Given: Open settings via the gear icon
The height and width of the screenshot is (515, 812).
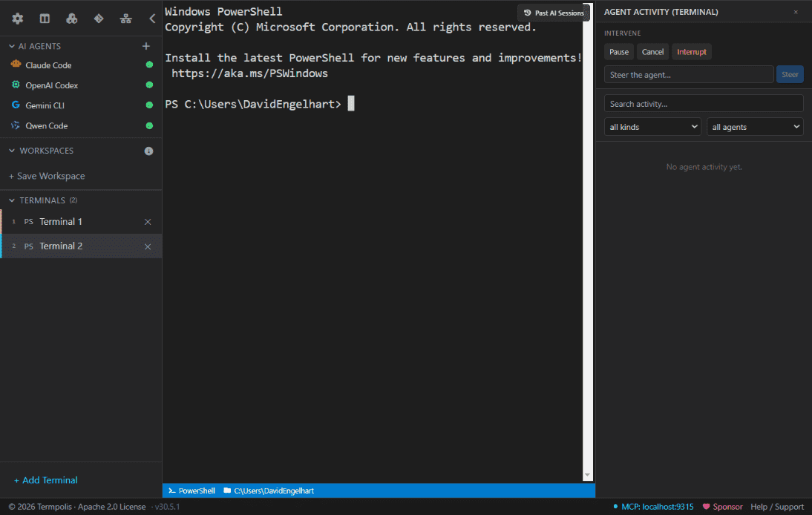Looking at the screenshot, I should pos(18,19).
